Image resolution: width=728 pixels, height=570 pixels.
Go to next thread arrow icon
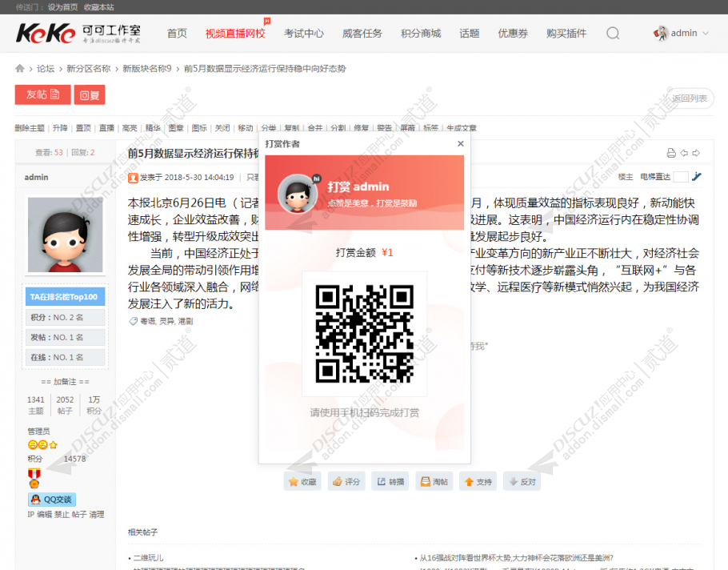click(696, 153)
